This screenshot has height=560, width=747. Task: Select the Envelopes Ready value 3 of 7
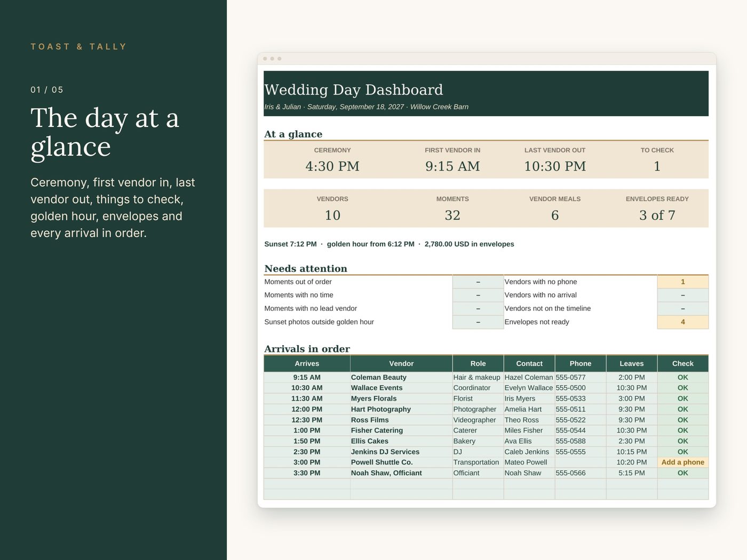pos(657,215)
